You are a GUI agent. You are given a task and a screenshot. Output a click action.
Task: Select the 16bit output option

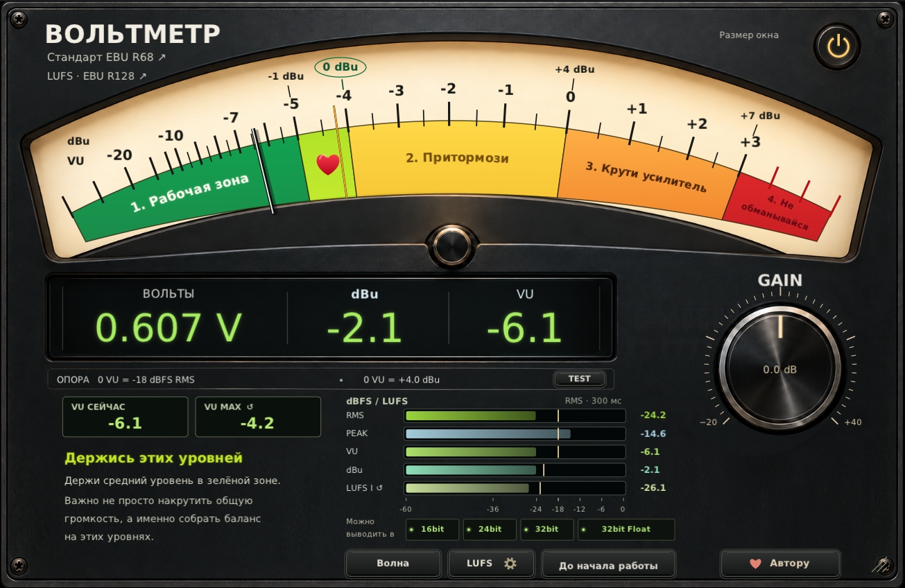coord(433,529)
